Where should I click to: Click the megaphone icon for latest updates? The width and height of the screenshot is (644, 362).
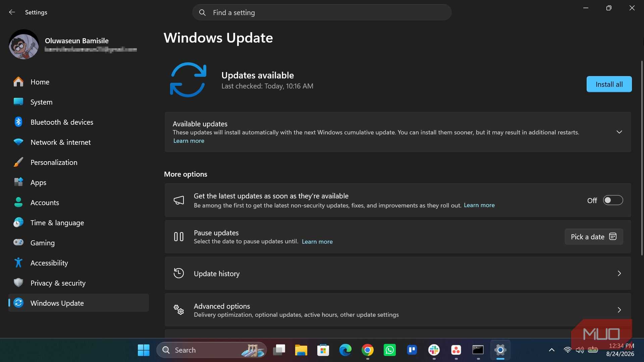[x=179, y=200]
